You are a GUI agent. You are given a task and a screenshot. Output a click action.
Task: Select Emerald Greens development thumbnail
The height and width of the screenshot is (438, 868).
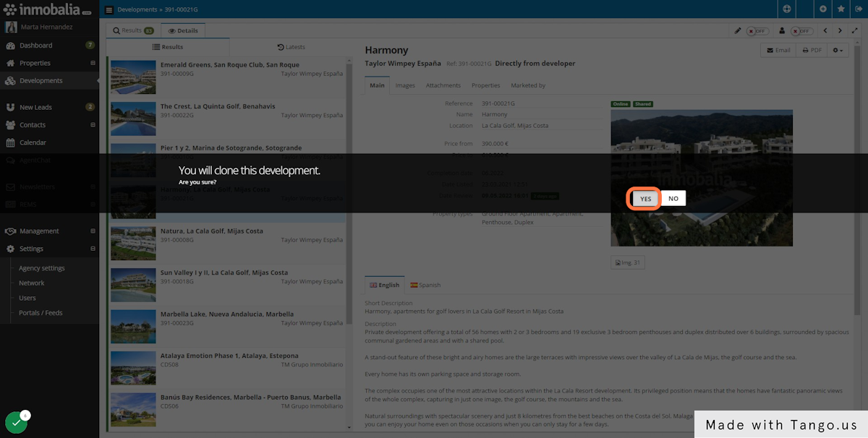click(133, 77)
